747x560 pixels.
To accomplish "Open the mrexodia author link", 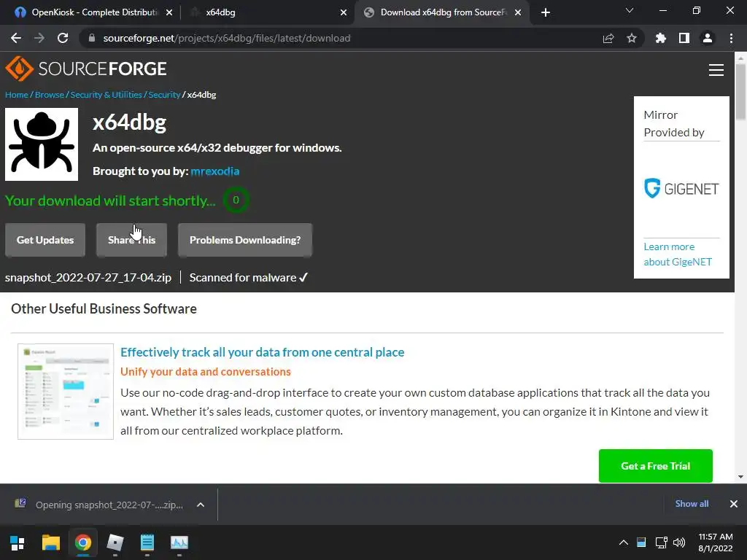I will click(215, 171).
